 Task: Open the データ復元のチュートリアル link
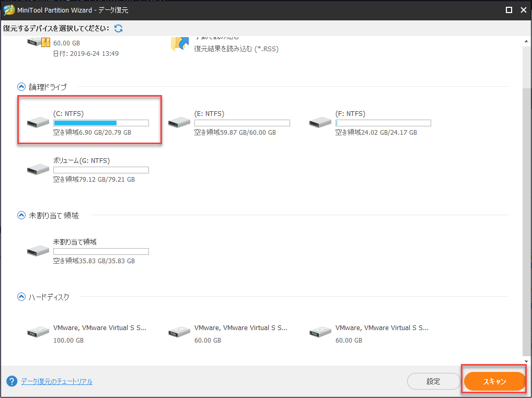(x=56, y=381)
